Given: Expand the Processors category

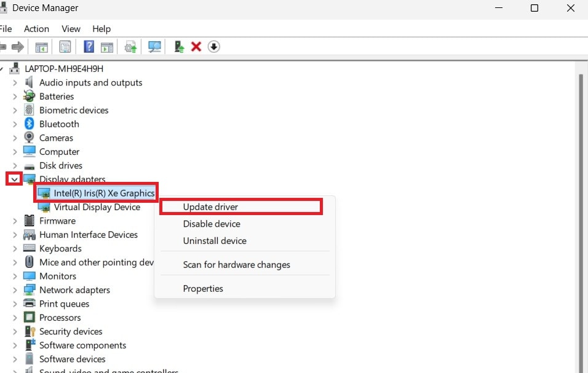Looking at the screenshot, I should click(x=15, y=318).
